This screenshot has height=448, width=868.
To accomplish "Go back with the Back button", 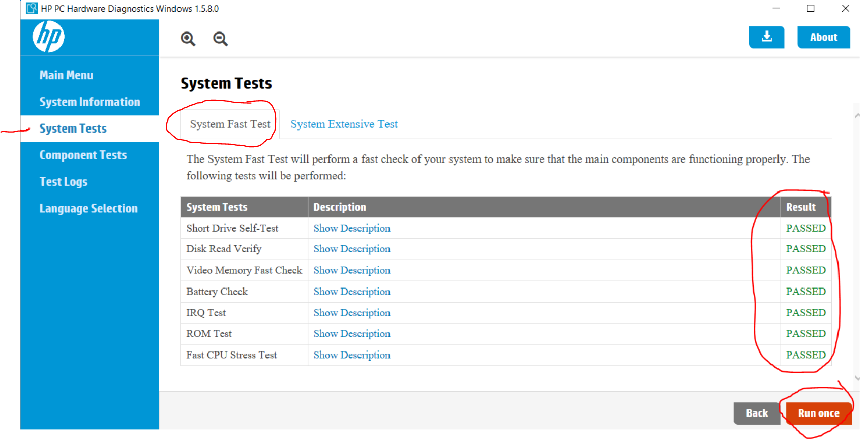I will coord(757,413).
